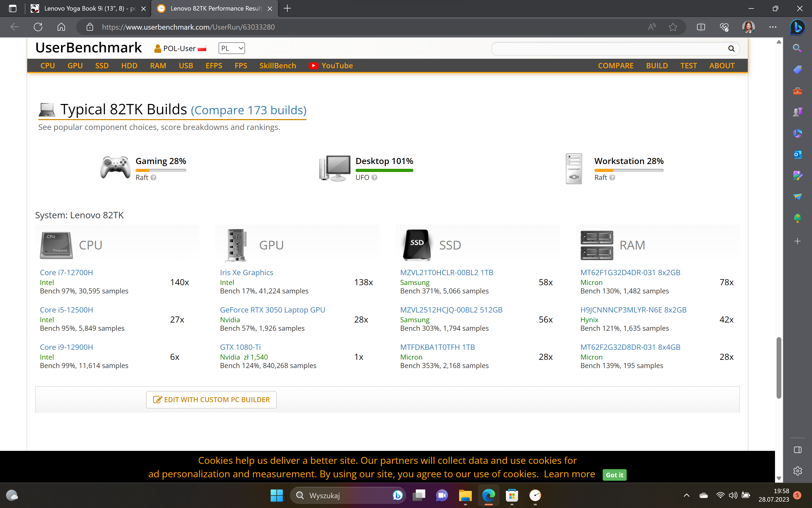Click Compare 173 builds link
Viewport: 812px width, 508px height.
(249, 110)
